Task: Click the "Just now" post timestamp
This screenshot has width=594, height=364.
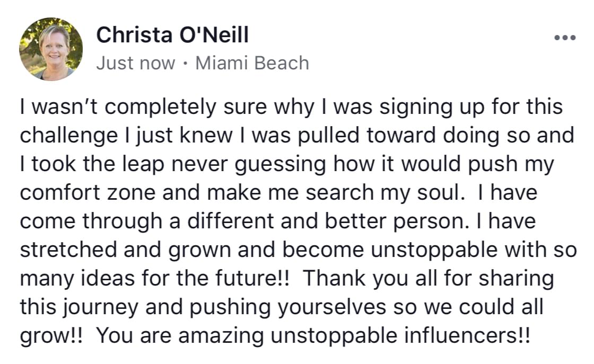Action: (x=136, y=63)
